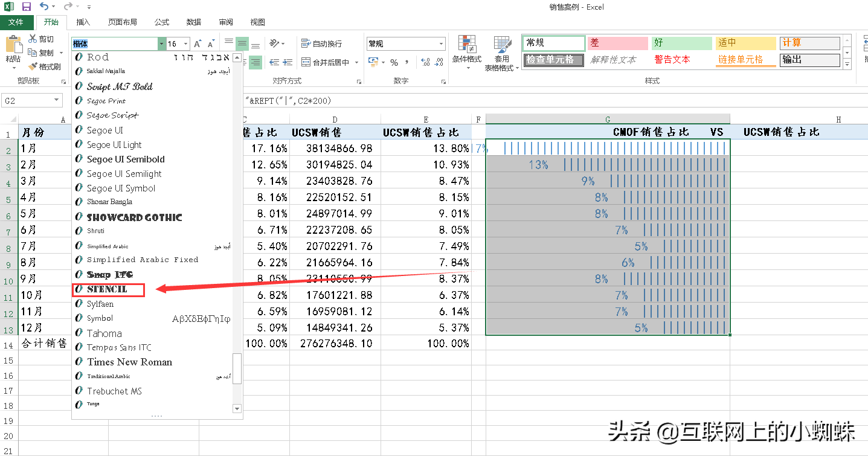Screen dimensions: 868x456
Task: Apply the 检查单元格 style
Action: tap(553, 60)
